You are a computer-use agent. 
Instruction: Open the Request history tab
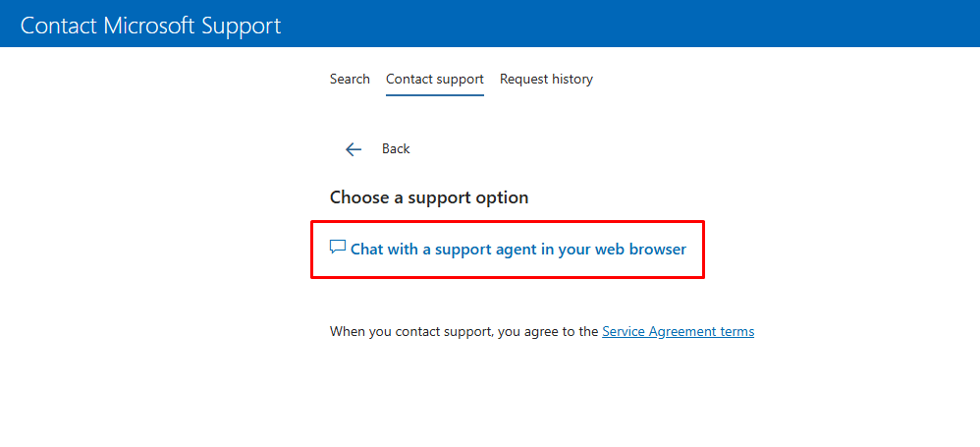click(x=546, y=80)
